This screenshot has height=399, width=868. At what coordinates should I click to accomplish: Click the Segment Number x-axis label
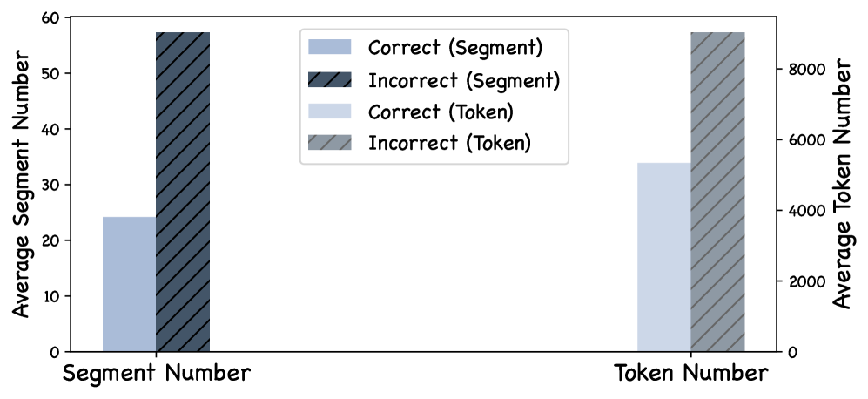point(157,374)
